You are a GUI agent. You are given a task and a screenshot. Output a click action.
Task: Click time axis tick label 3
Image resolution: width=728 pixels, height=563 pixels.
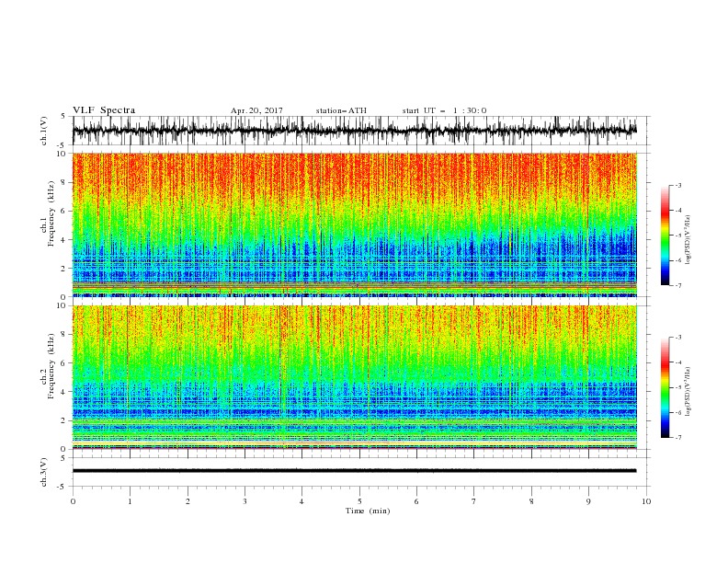tap(245, 501)
